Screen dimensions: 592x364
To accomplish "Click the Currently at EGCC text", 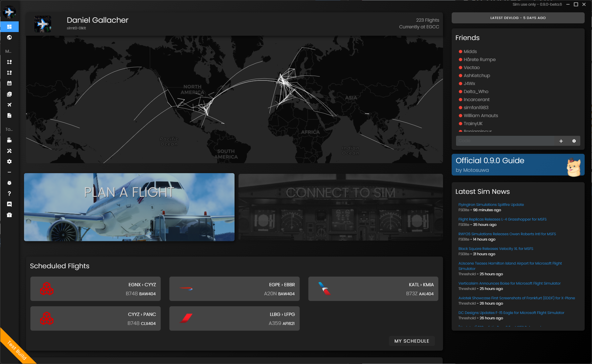I will (x=419, y=27).
